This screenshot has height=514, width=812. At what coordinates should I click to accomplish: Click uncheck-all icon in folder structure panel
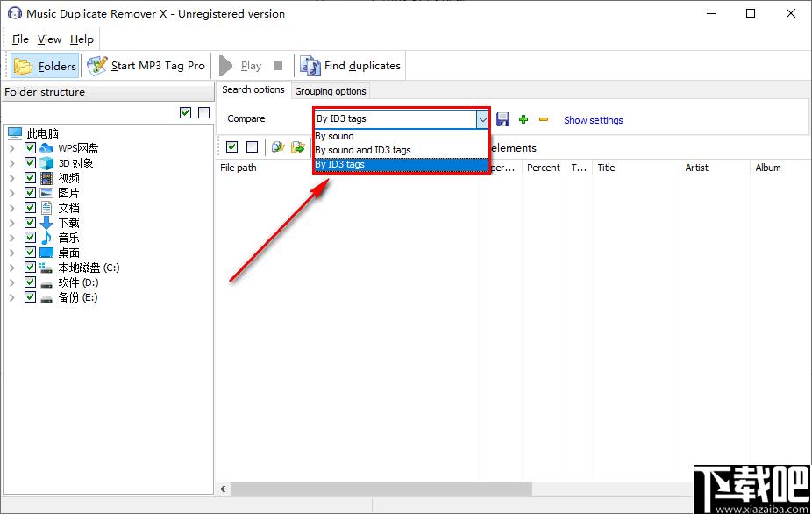click(204, 112)
